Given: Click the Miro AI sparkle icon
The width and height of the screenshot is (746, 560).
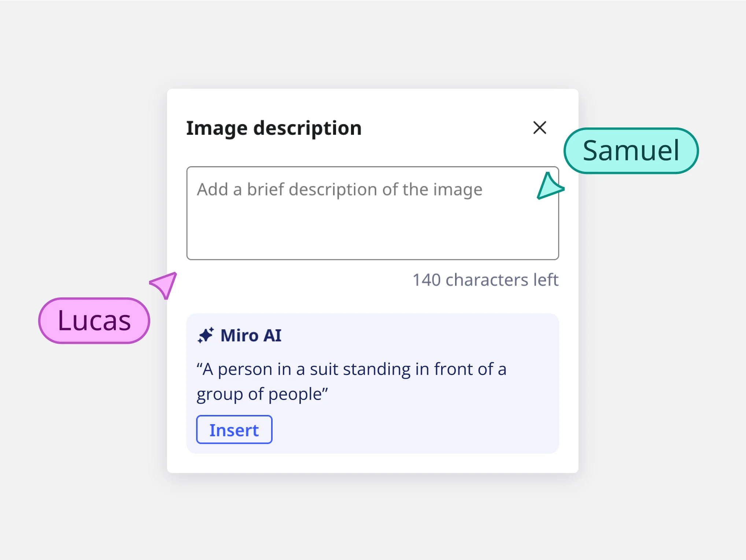Looking at the screenshot, I should (206, 335).
